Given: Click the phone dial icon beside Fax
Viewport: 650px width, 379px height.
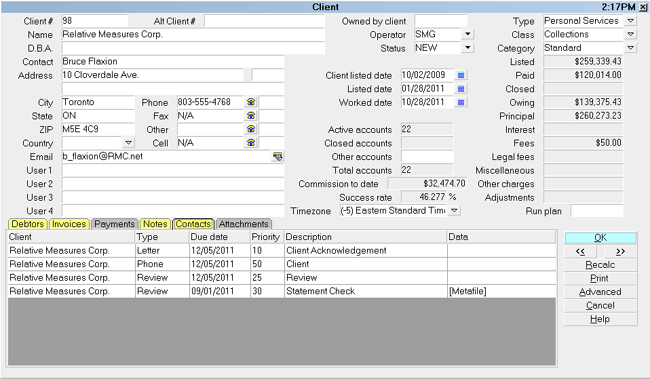Looking at the screenshot, I should [251, 116].
